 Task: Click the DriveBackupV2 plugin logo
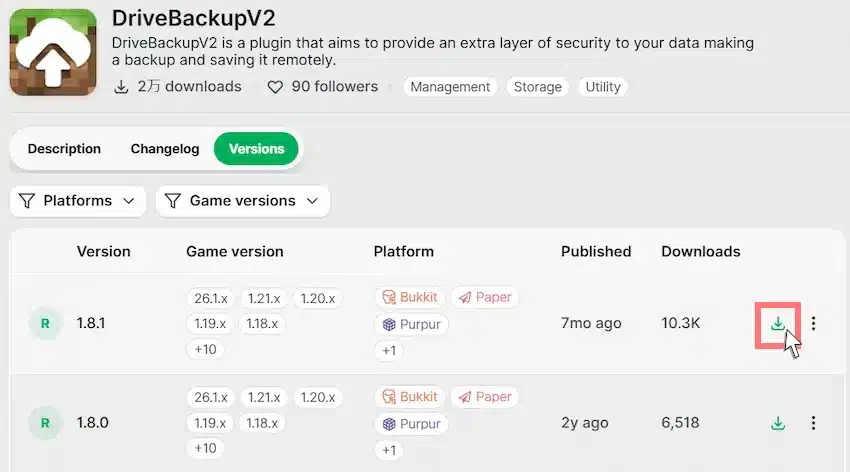[53, 52]
